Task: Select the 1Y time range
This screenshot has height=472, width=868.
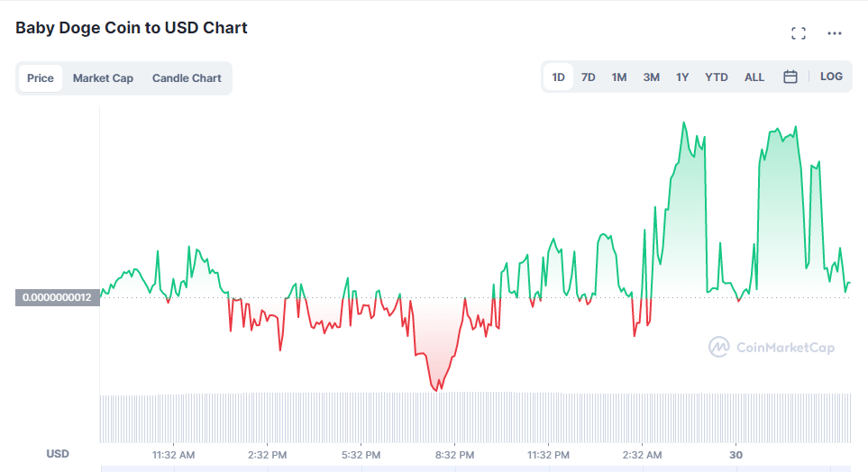Action: [x=682, y=77]
